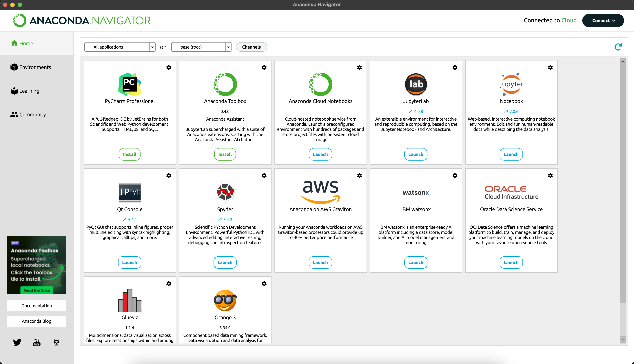The height and width of the screenshot is (364, 634).
Task: Click the Anaconda Toolbox ring logo
Action: click(x=225, y=84)
